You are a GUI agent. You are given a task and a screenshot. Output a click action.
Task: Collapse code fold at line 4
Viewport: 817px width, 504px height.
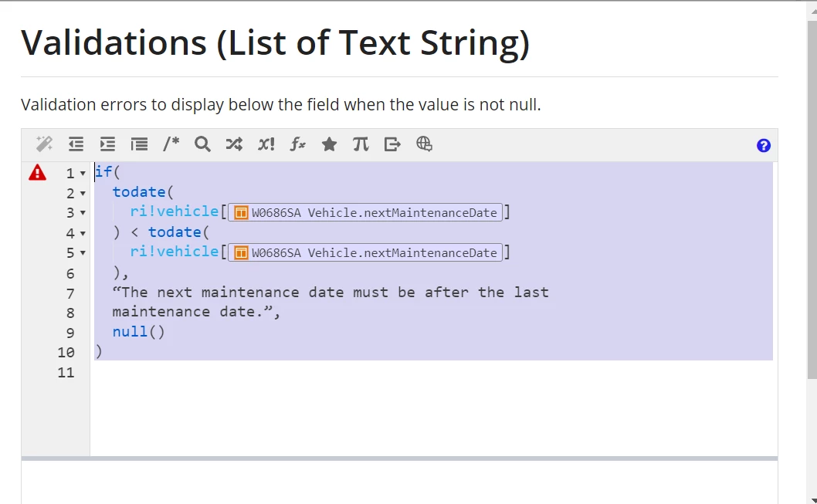(83, 234)
